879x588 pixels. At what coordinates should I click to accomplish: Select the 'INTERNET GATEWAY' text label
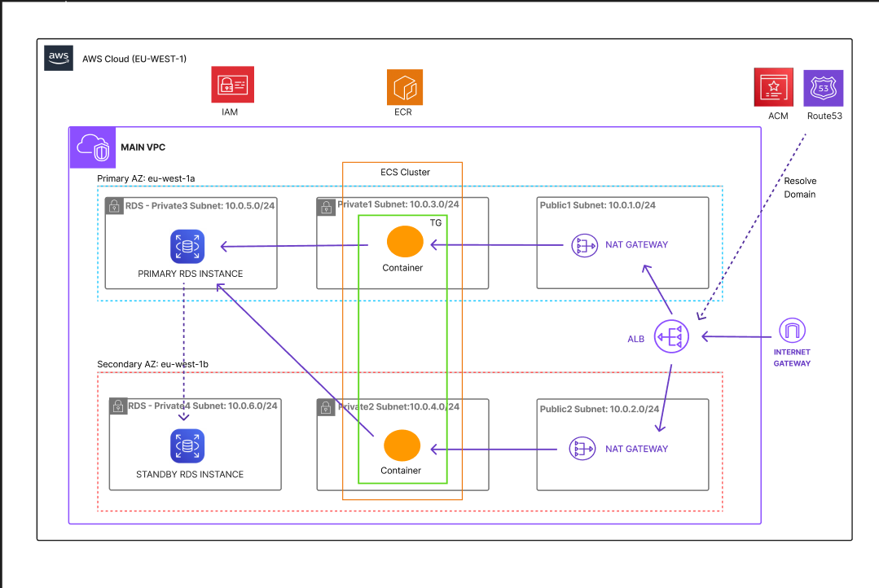792,358
